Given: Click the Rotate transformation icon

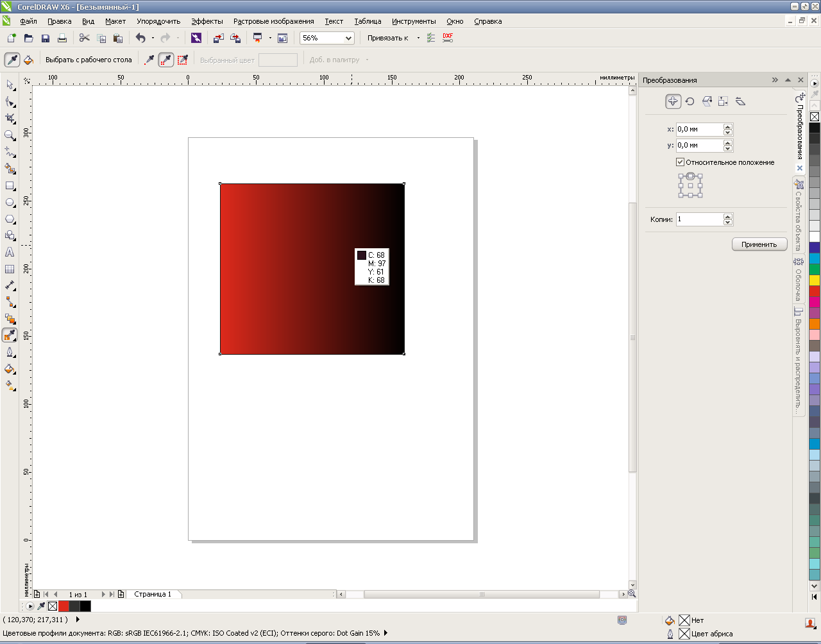Looking at the screenshot, I should pos(690,101).
